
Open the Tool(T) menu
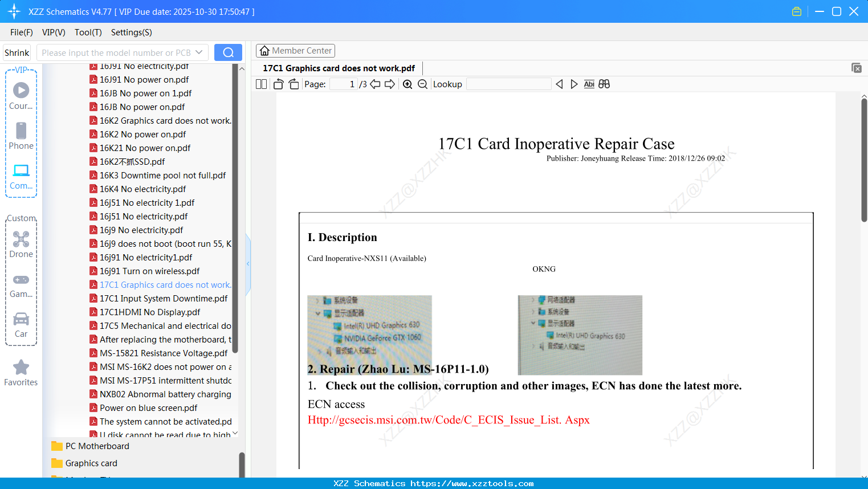88,32
